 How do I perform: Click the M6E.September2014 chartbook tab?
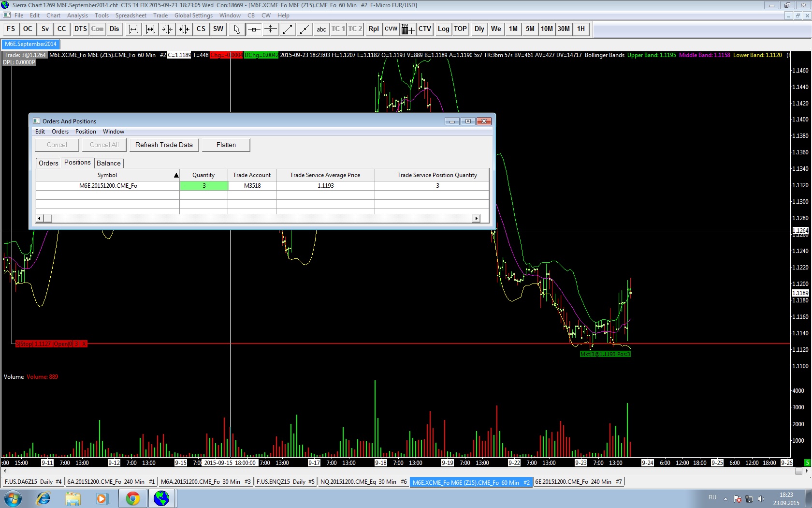[30, 44]
